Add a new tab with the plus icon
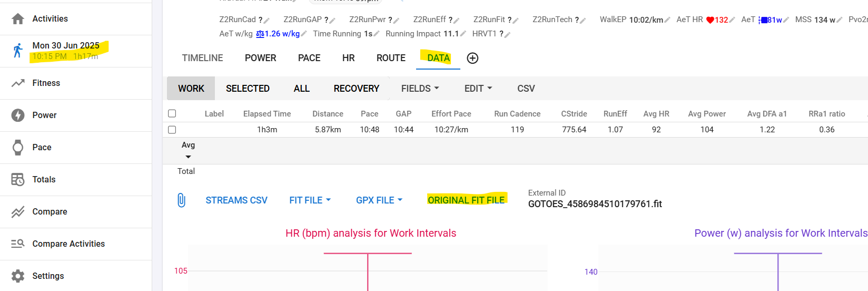The width and height of the screenshot is (868, 291). point(472,58)
